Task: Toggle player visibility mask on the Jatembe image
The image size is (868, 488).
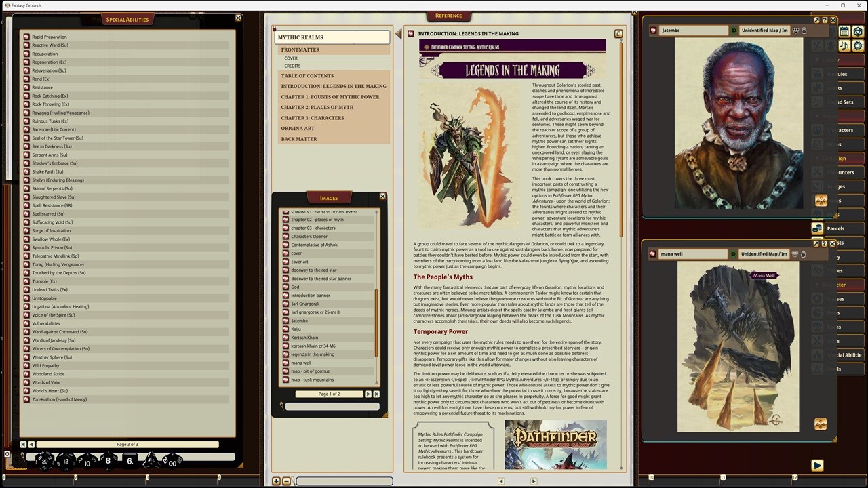Action: pyautogui.click(x=795, y=30)
